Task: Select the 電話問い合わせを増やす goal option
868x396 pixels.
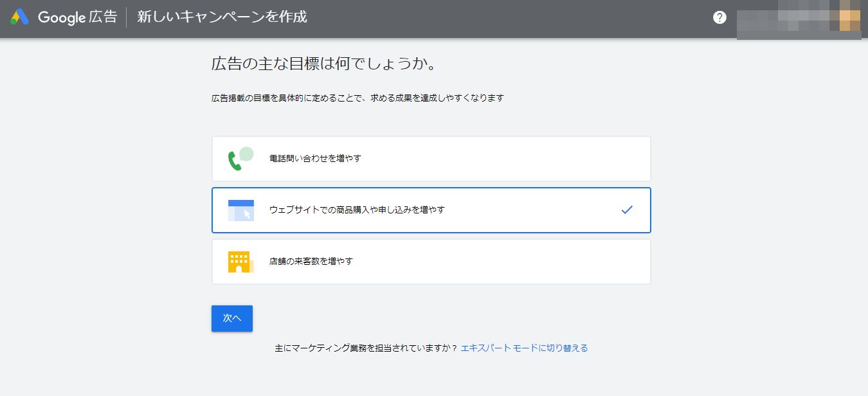Action: coord(315,158)
